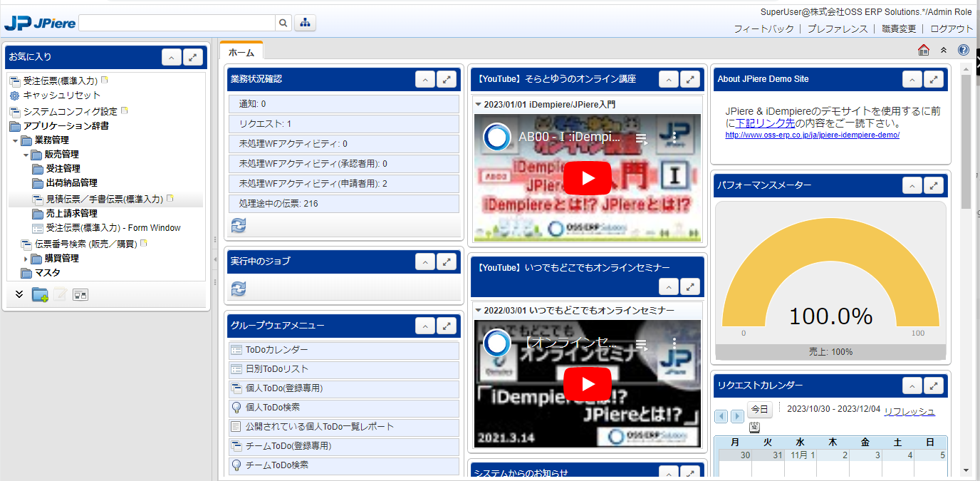This screenshot has height=481, width=980.
Task: Expand the 購買管理 tree node
Action: (x=26, y=259)
